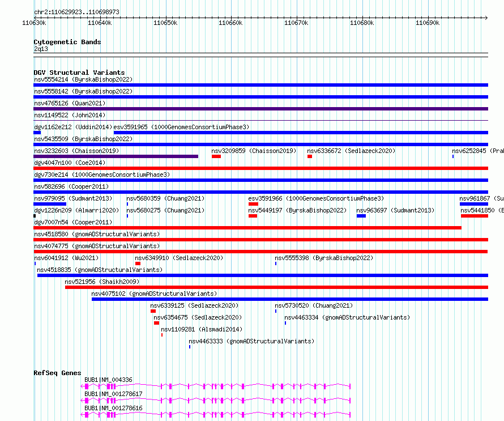Click the red bar under nsv6349910
Image resolution: width=504 pixels, height=421 pixels.
pos(138,263)
